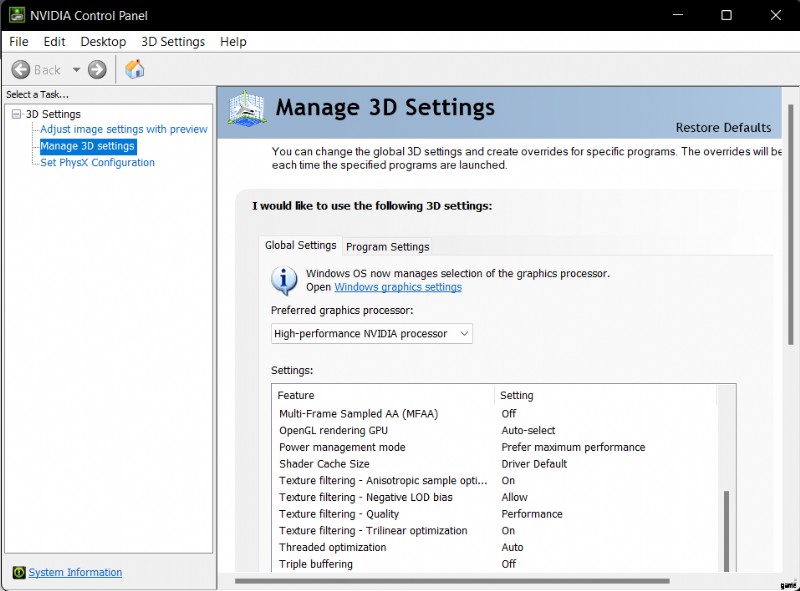The width and height of the screenshot is (800, 591).
Task: Open the Edit menu
Action: 54,41
